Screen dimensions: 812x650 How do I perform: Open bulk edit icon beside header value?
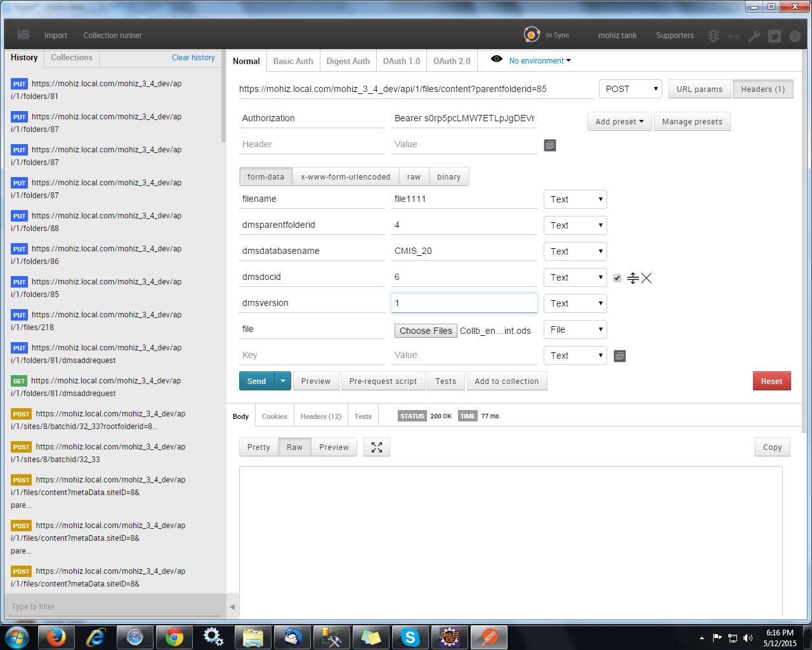coord(550,145)
